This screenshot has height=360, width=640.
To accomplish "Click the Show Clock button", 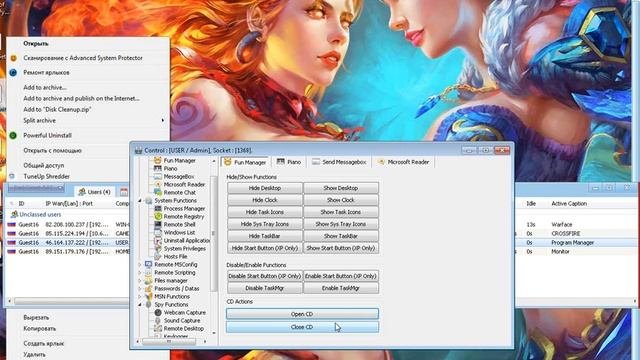I will (341, 200).
